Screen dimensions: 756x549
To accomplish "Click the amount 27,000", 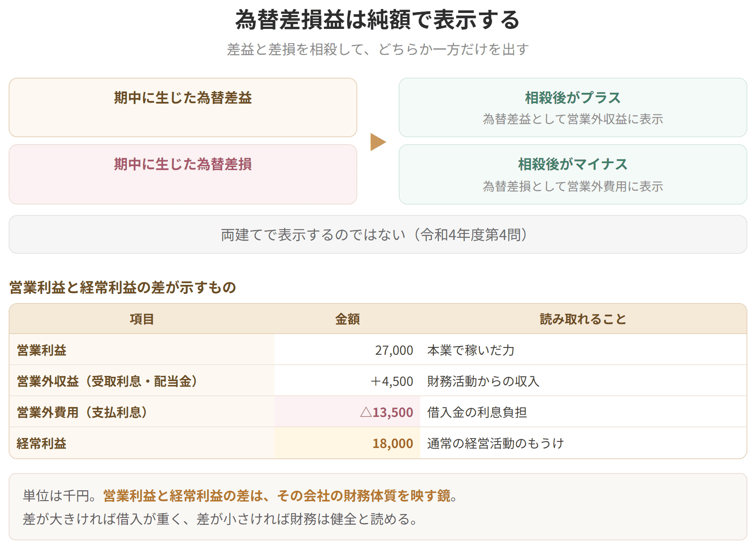I will pos(394,350).
